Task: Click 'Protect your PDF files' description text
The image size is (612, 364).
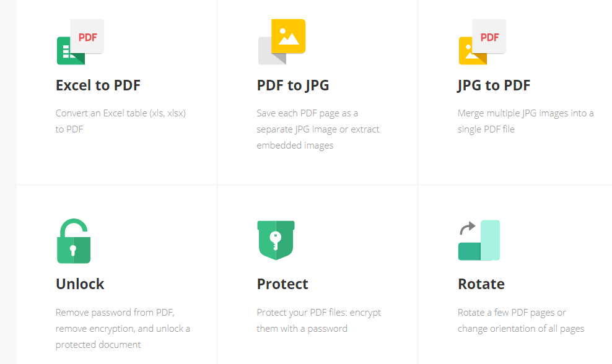Action: (x=319, y=320)
